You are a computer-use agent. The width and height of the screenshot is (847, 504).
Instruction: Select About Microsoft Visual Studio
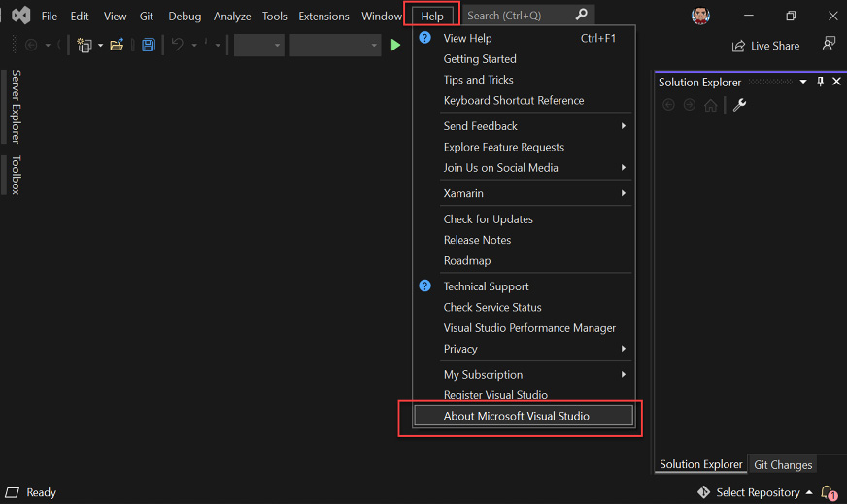(x=524, y=416)
